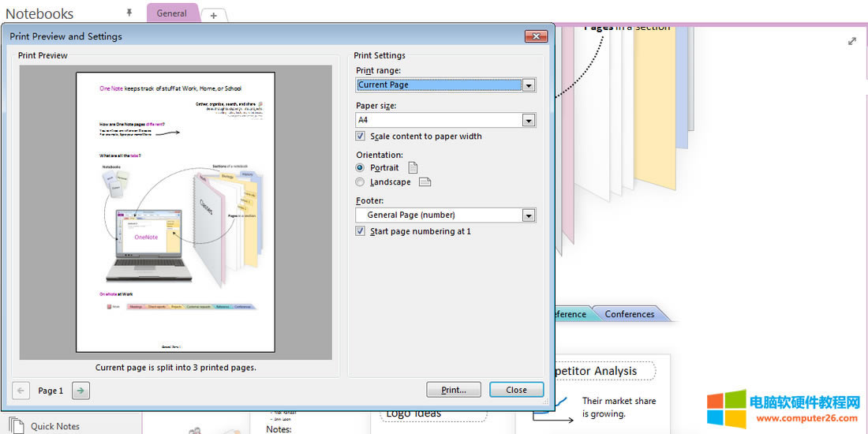The width and height of the screenshot is (868, 434).
Task: Click the pin icon beside Notebooks
Action: (x=129, y=12)
